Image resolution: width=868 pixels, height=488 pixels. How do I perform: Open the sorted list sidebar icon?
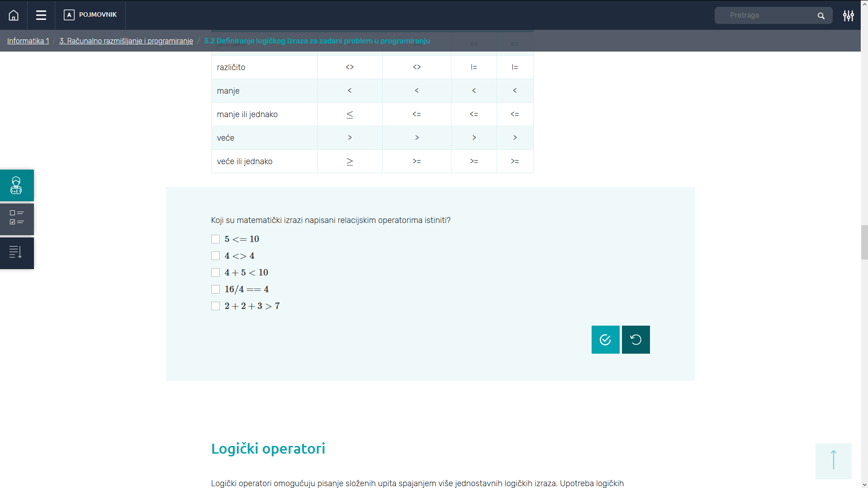click(17, 253)
